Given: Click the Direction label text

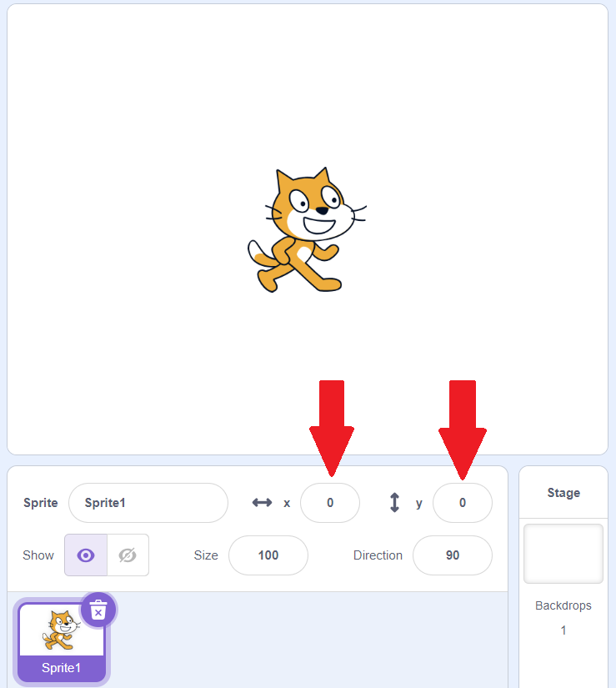Looking at the screenshot, I should [378, 555].
